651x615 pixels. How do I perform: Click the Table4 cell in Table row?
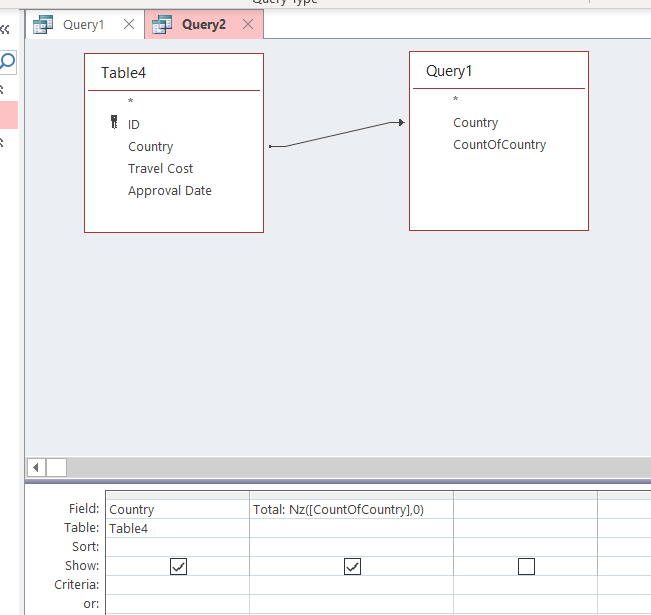178,528
